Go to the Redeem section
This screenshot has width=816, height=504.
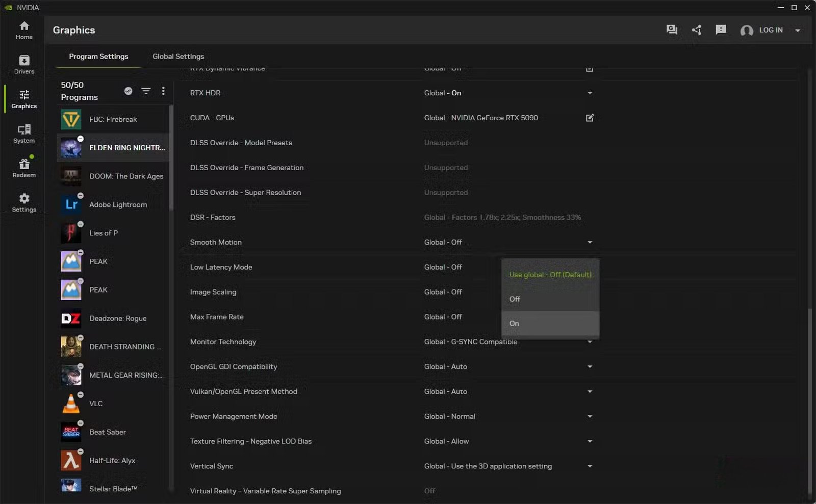pyautogui.click(x=23, y=167)
